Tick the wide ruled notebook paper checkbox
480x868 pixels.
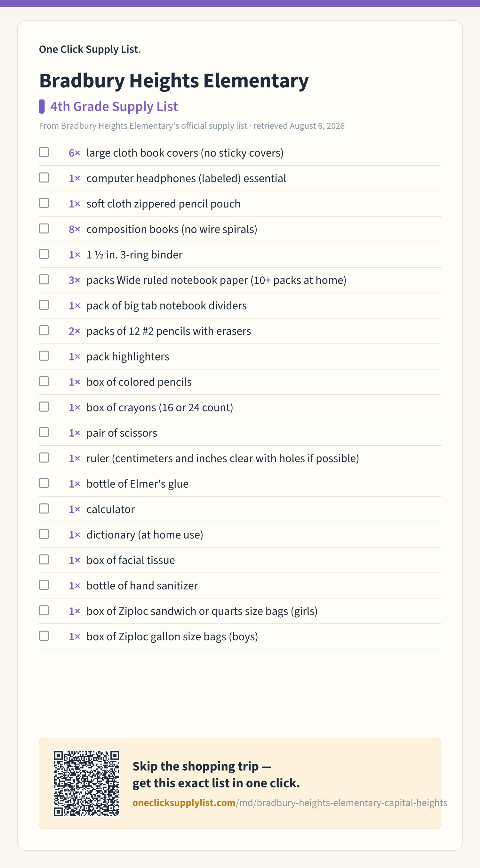[44, 279]
